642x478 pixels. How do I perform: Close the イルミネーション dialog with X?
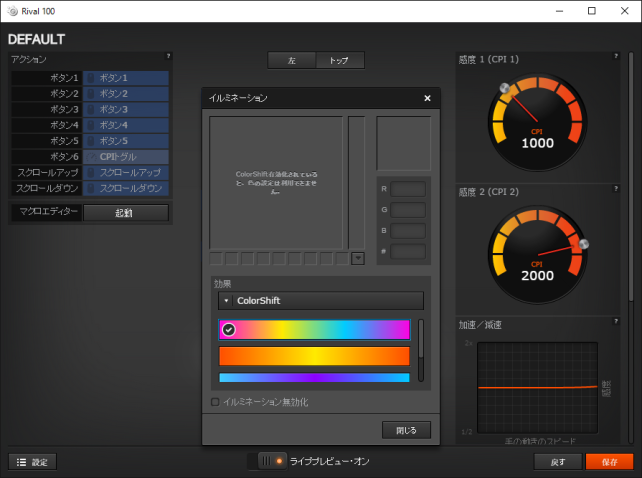pos(427,98)
